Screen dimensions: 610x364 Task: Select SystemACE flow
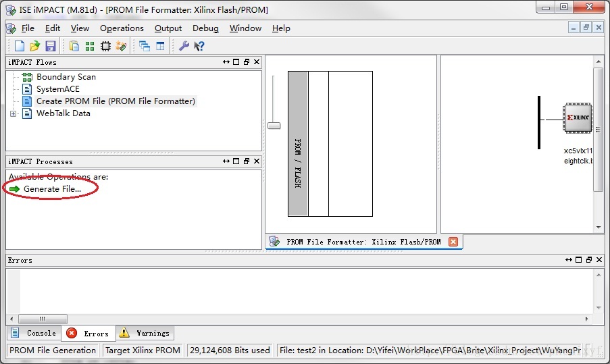click(57, 89)
